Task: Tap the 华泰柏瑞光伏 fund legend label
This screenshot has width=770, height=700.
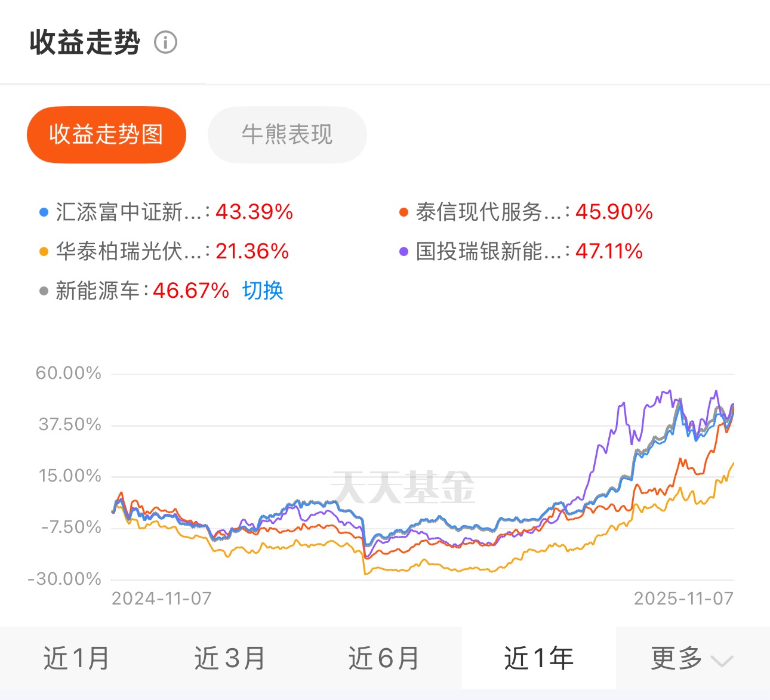Action: [128, 252]
